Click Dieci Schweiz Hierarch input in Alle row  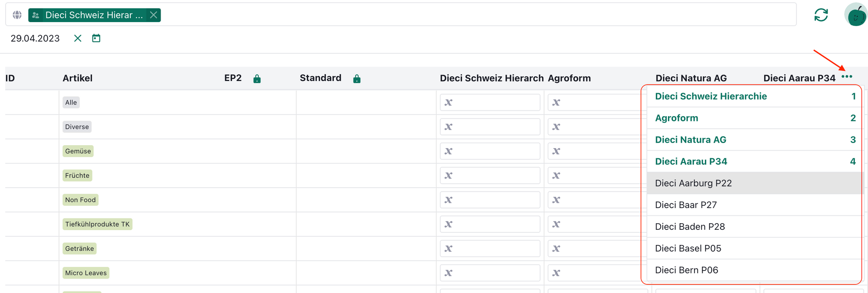490,103
